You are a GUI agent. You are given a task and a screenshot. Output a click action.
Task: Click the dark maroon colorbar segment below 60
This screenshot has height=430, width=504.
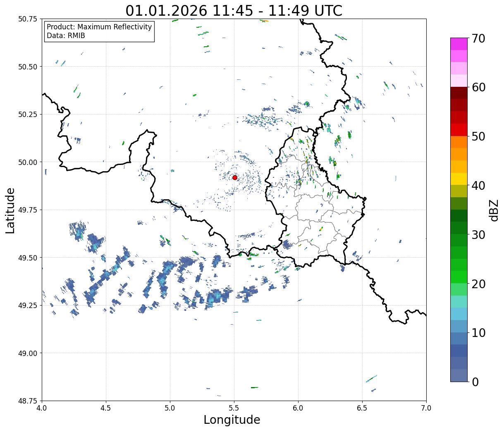pos(459,93)
